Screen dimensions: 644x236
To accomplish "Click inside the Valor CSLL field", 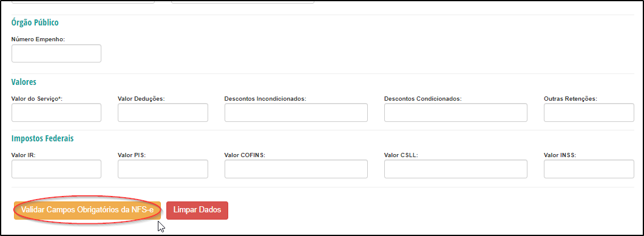I will pyautogui.click(x=455, y=169).
